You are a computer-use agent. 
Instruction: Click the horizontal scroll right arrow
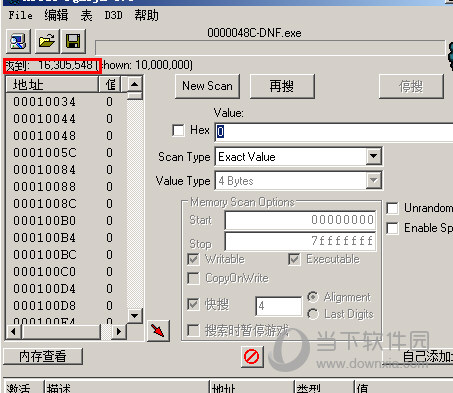pyautogui.click(x=119, y=332)
